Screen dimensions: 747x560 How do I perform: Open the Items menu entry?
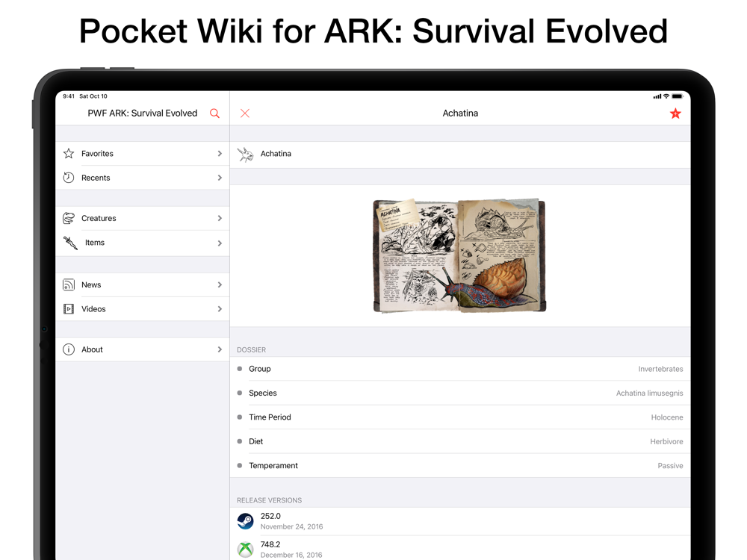pos(143,243)
